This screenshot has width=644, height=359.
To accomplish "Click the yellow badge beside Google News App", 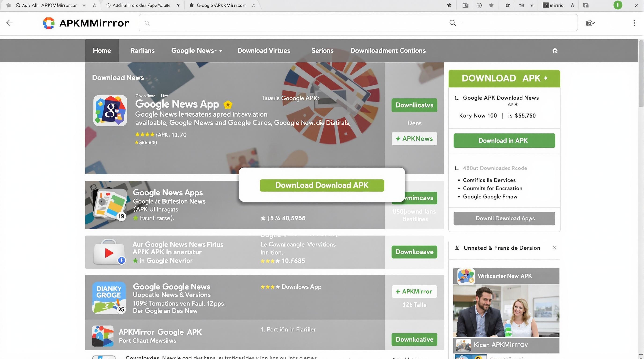I will point(228,105).
